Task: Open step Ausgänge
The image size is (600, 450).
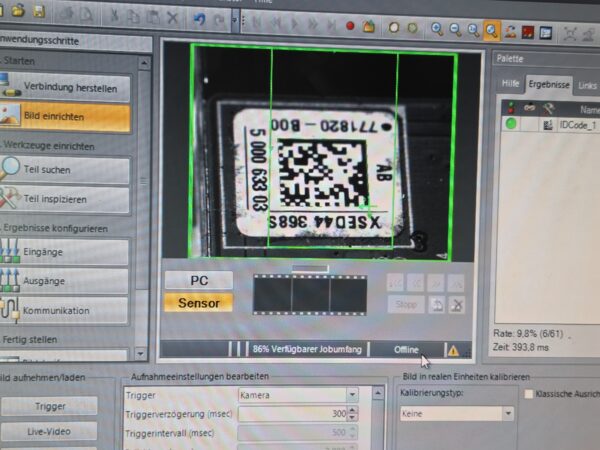Action: coord(64,281)
